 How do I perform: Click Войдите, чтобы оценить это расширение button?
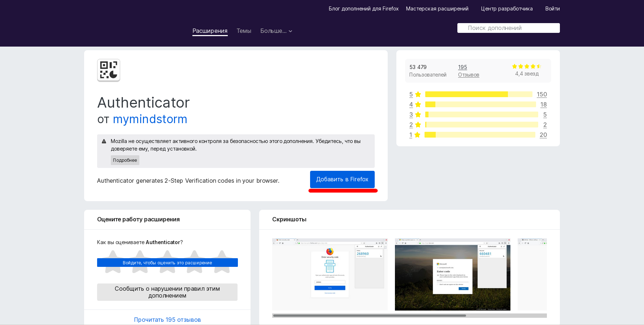coord(167,263)
